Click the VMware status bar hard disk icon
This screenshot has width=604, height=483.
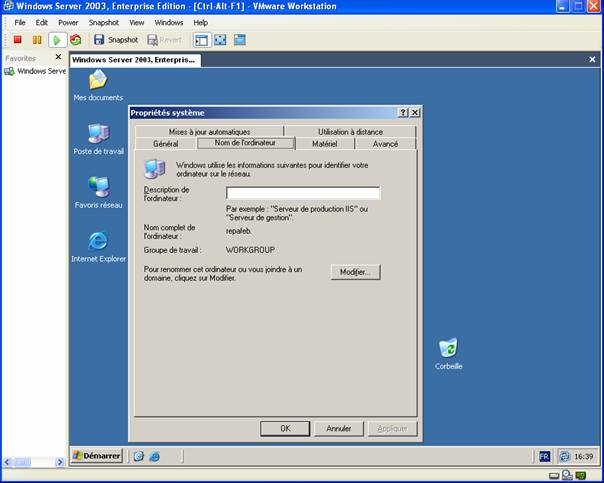tap(554, 476)
